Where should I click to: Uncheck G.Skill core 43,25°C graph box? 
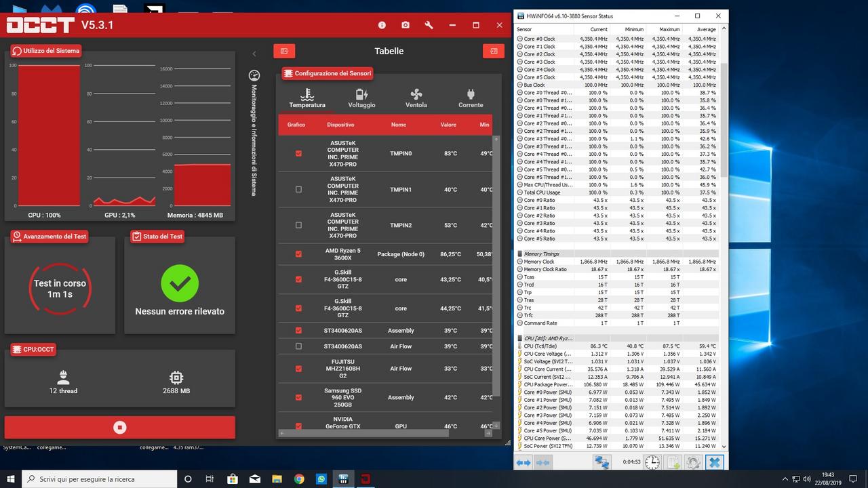click(x=298, y=279)
